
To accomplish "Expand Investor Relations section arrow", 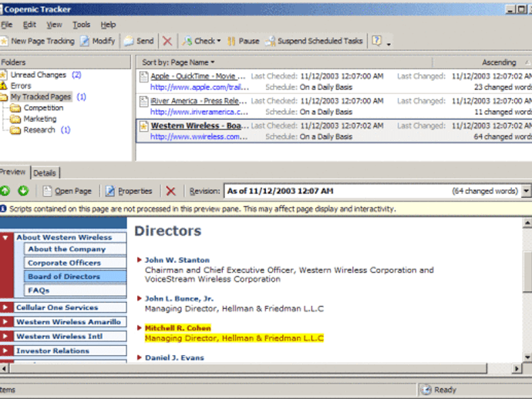I will (x=5, y=351).
